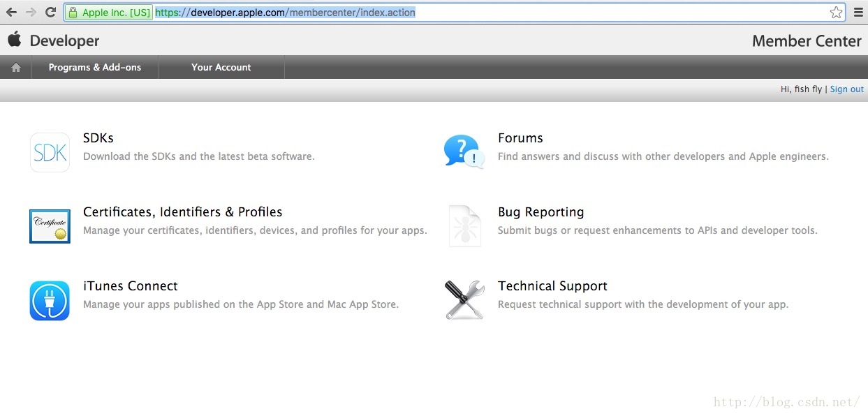This screenshot has height=416, width=868.
Task: Click the iTunes Connect plug icon
Action: coord(50,301)
